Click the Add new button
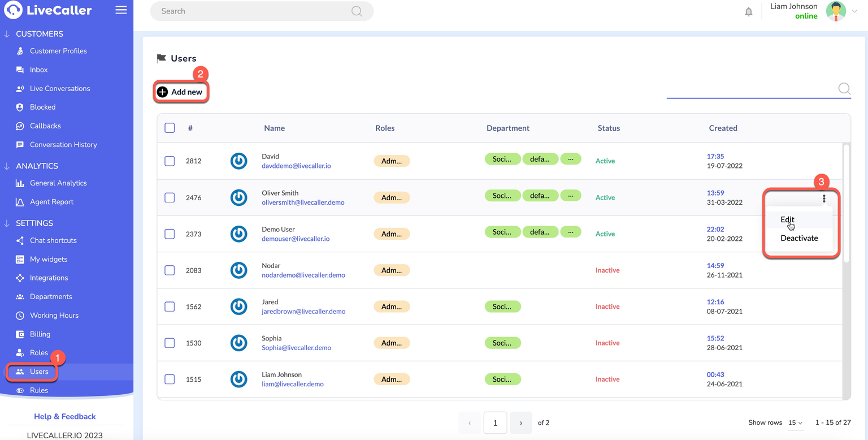Screen dimensions: 868x440 [x=180, y=92]
